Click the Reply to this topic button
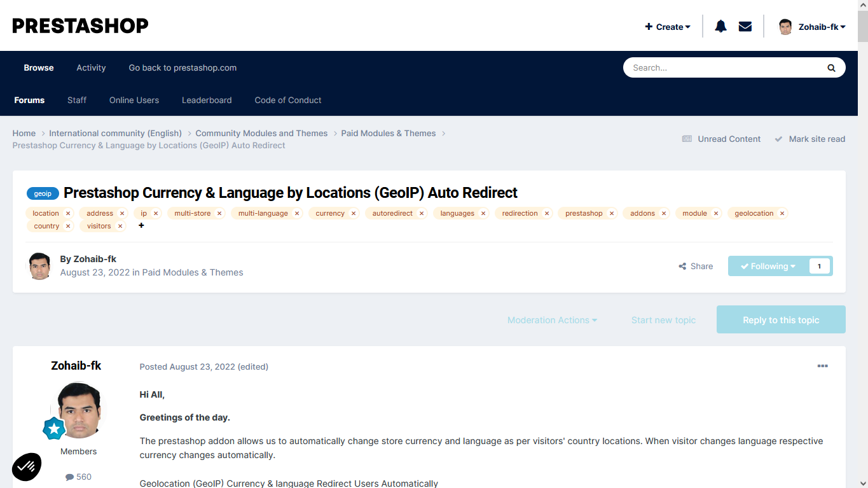The height and width of the screenshot is (488, 868). click(781, 320)
